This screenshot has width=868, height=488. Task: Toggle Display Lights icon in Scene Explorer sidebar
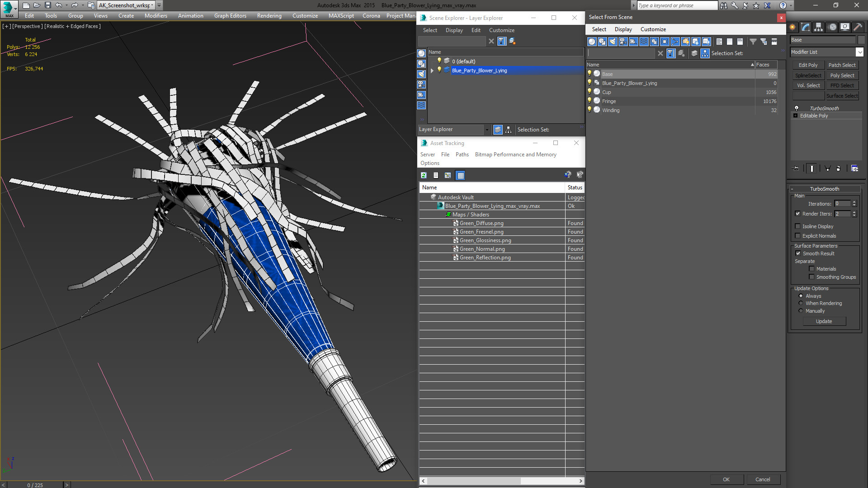tap(421, 74)
